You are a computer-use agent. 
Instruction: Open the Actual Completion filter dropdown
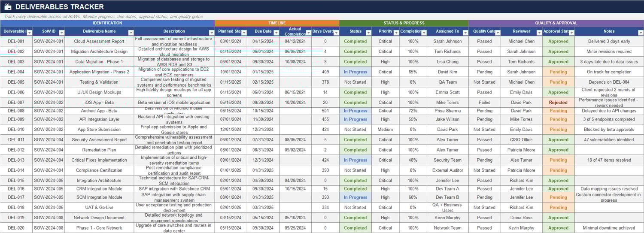tap(308, 33)
